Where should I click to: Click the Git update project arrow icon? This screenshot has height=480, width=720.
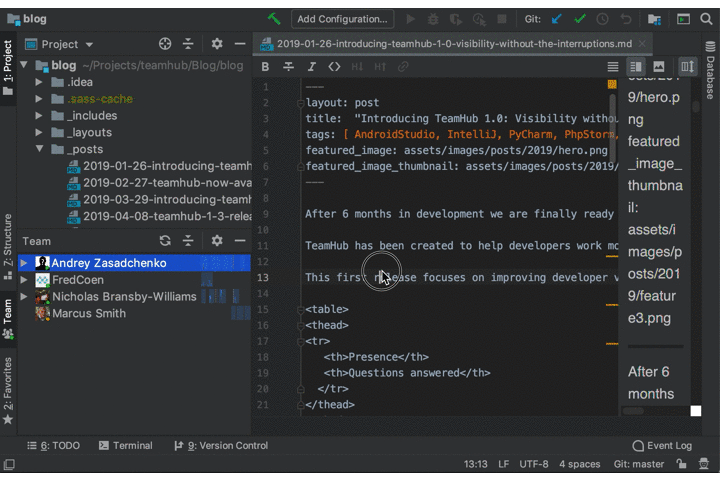(x=557, y=19)
